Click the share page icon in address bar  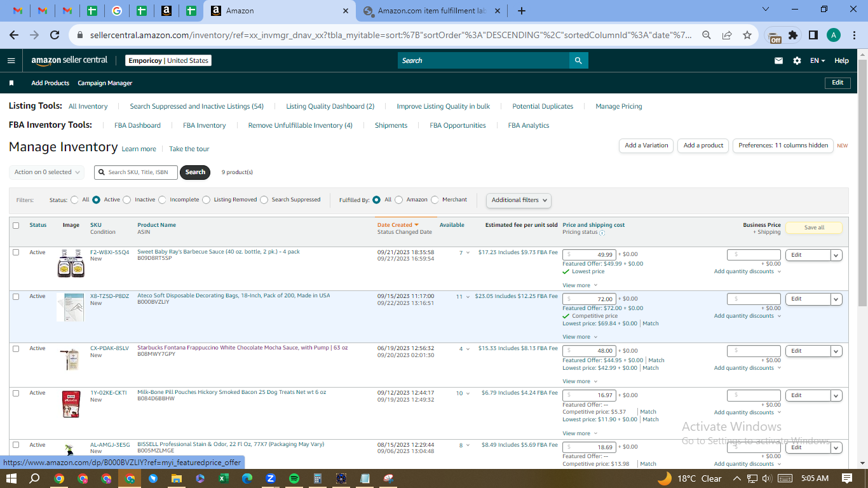[x=727, y=35]
